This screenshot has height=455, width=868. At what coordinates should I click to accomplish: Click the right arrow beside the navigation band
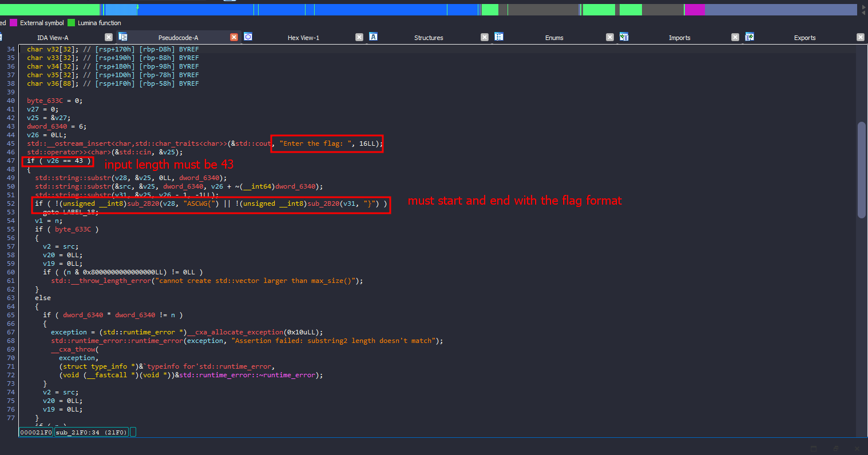coord(863,7)
